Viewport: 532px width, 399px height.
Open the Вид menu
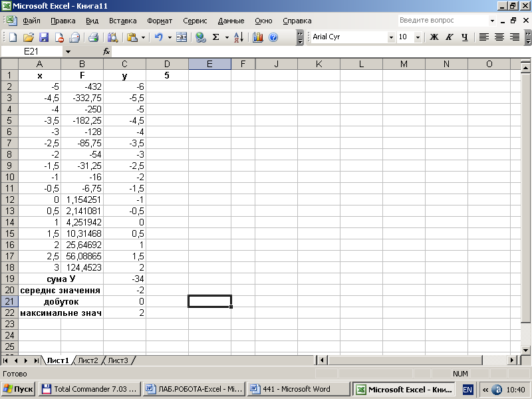[92, 21]
